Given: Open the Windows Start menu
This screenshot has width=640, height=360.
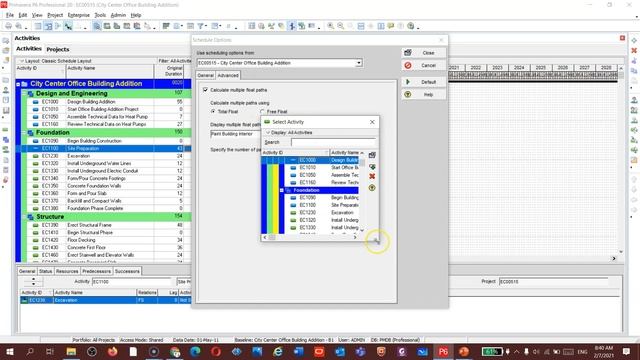Looking at the screenshot, I should click(x=9, y=351).
